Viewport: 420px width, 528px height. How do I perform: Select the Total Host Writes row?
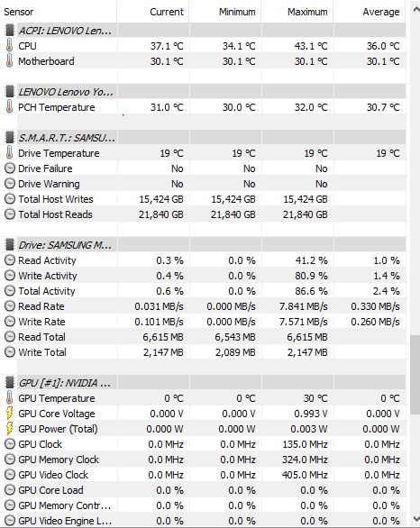point(203,199)
